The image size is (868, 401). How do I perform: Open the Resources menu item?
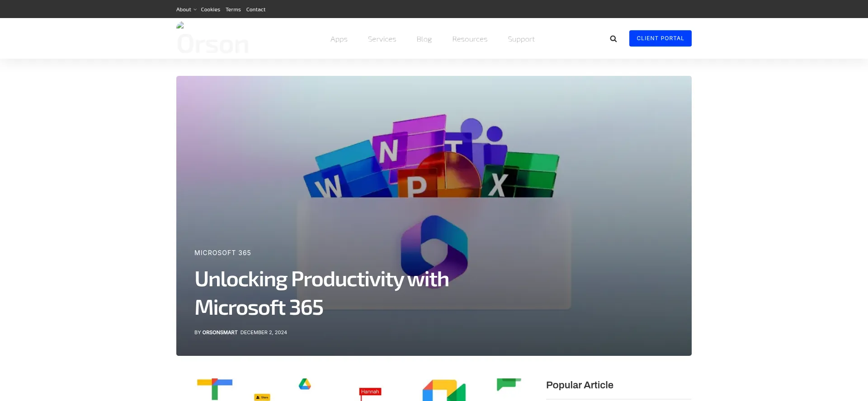click(469, 39)
